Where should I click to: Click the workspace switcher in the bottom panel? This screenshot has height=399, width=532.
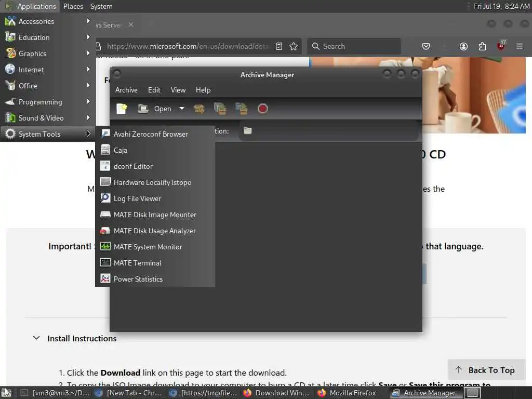point(473,393)
